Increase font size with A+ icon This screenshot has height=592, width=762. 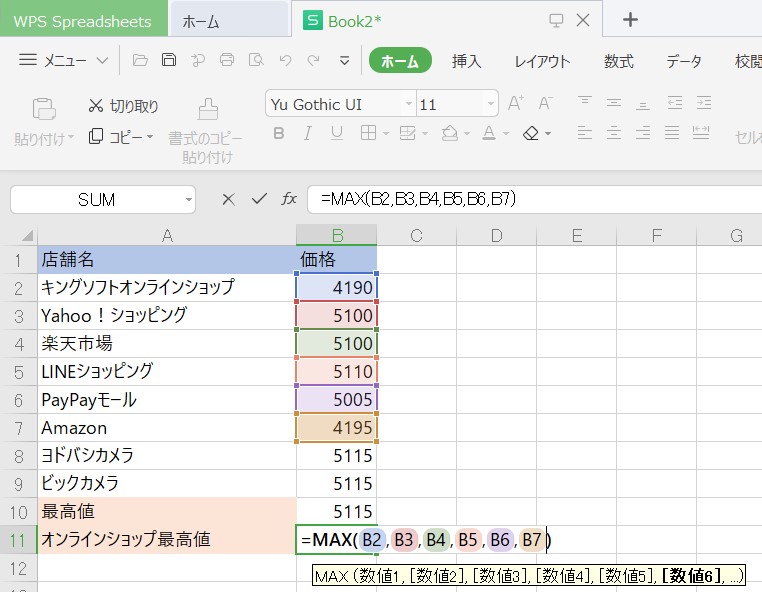pos(515,103)
